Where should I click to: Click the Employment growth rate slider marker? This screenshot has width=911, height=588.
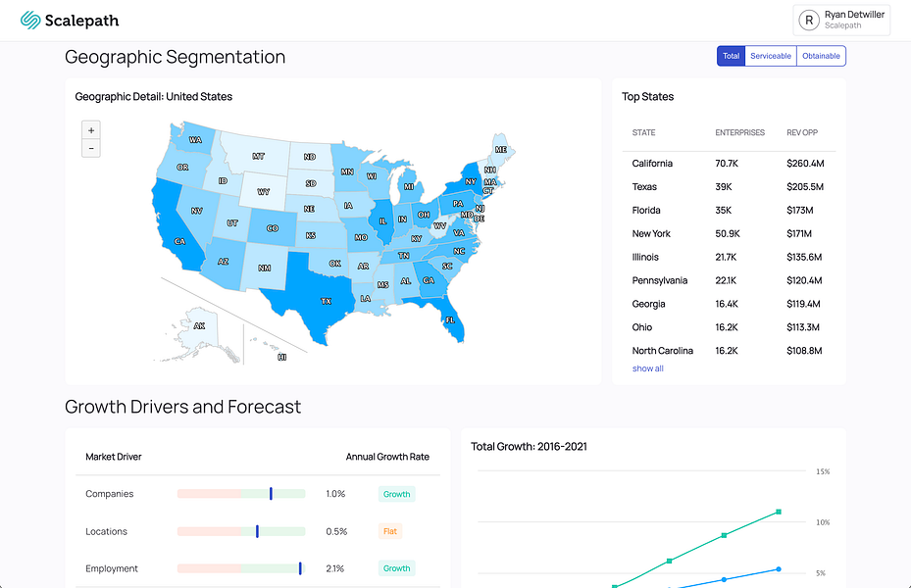(300, 568)
